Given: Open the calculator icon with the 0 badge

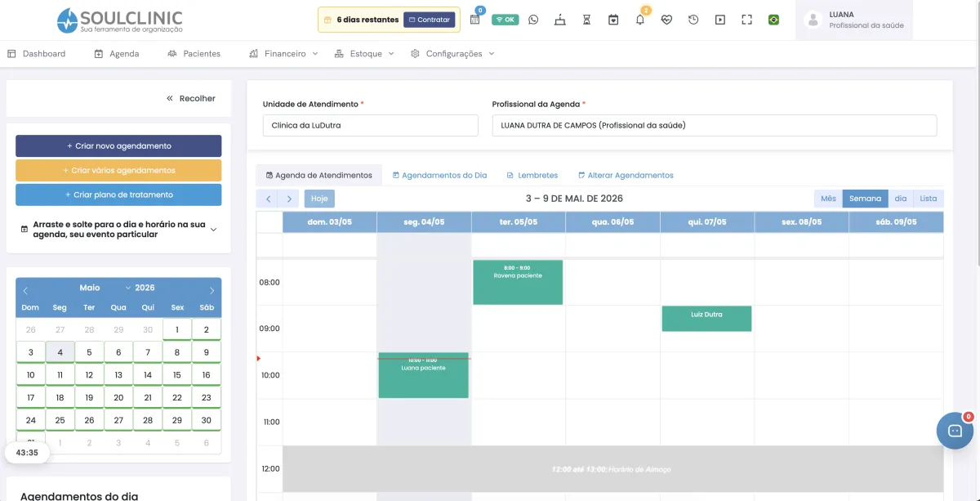Looking at the screenshot, I should coord(475,19).
